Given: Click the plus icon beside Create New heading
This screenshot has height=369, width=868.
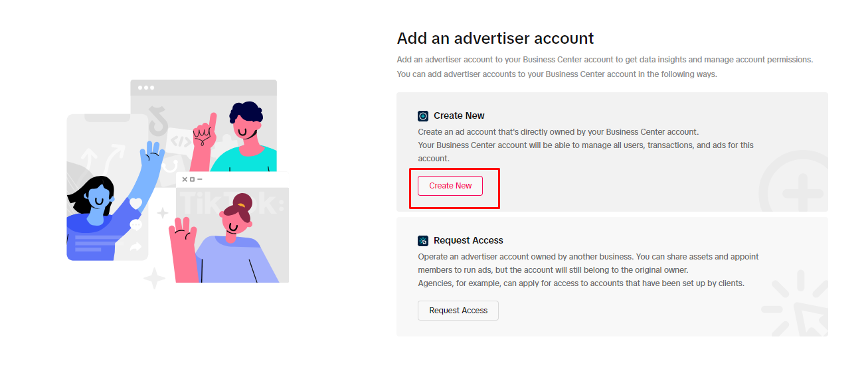Looking at the screenshot, I should tap(423, 116).
